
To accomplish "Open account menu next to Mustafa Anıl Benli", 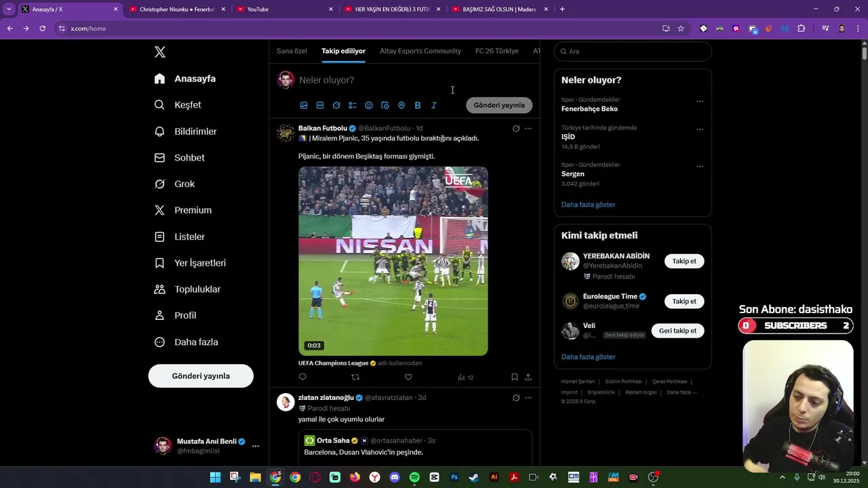I will [x=256, y=446].
